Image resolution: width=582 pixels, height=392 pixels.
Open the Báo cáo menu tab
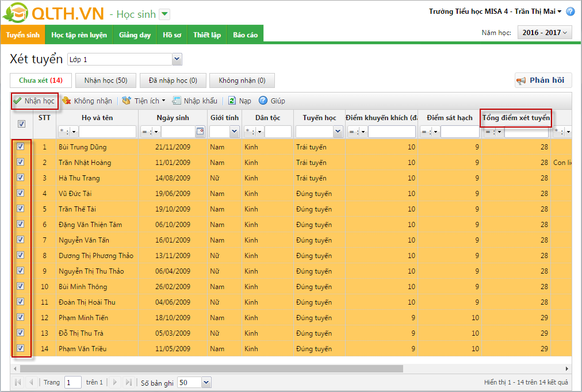click(245, 35)
